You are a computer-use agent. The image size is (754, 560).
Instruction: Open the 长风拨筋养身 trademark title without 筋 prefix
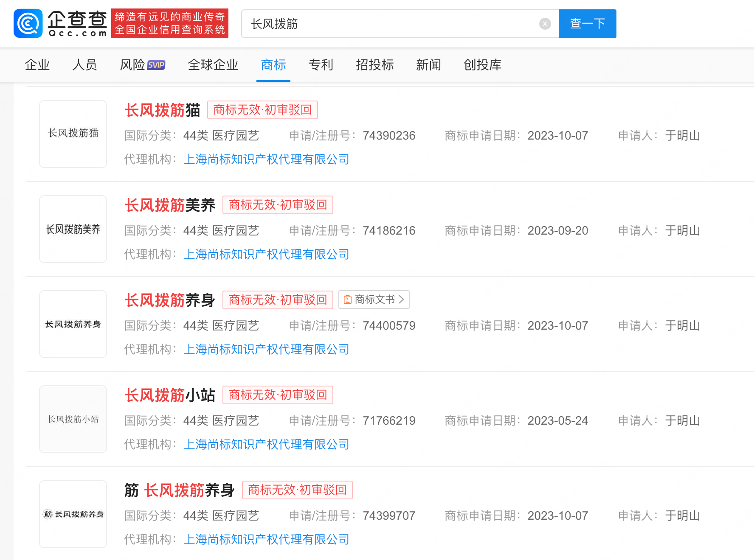click(x=170, y=300)
